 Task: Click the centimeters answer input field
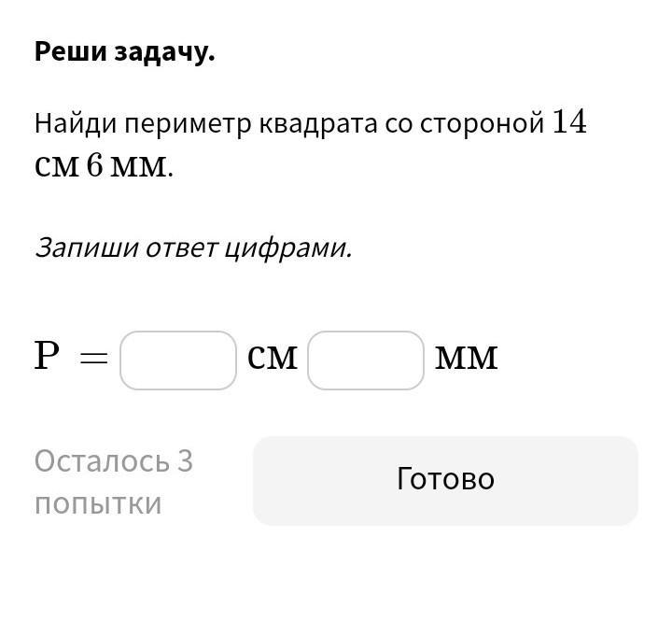(x=178, y=360)
